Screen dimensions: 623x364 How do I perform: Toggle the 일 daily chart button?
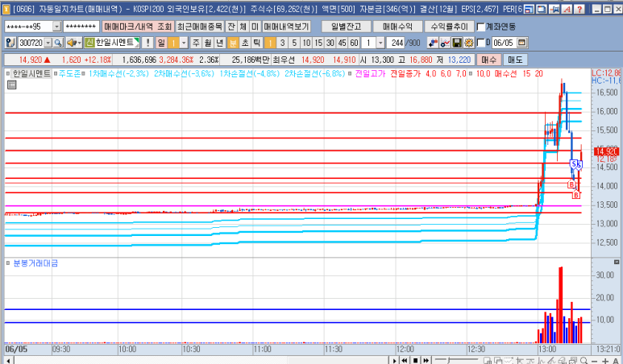coord(161,43)
